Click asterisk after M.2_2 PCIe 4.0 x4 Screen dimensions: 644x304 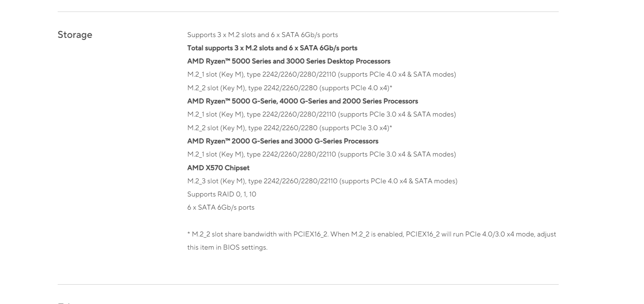coord(391,87)
